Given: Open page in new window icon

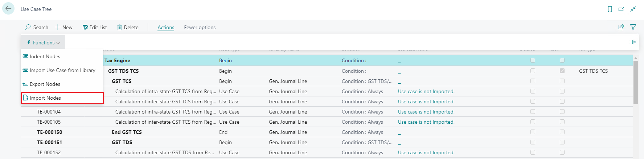Looking at the screenshot, I should pos(621,9).
